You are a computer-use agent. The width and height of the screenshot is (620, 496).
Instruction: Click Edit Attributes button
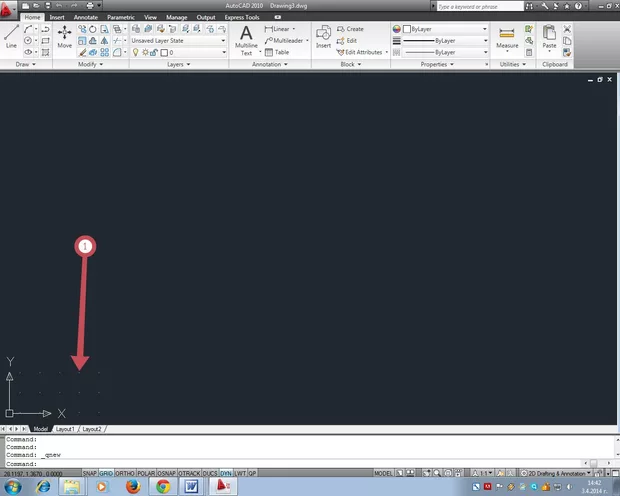coord(359,52)
